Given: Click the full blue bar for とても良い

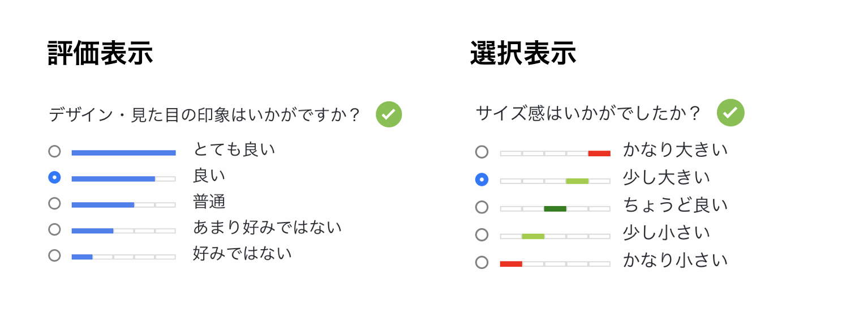Looking at the screenshot, I should pos(123,152).
